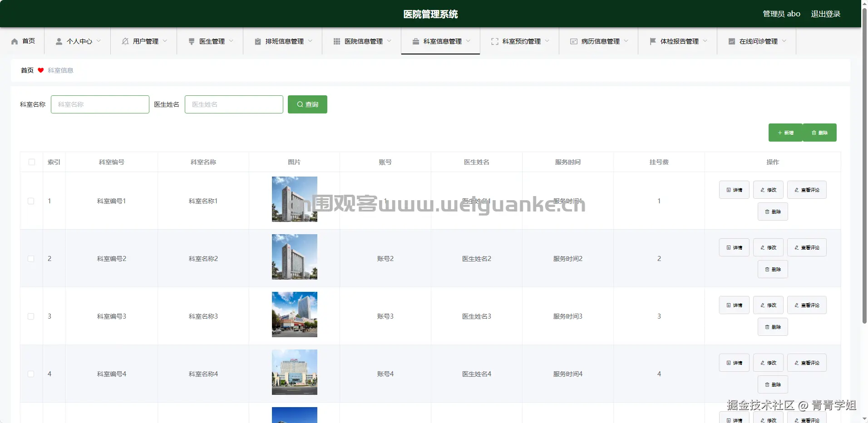Open 详情 for row 科室编号1

[x=734, y=190]
